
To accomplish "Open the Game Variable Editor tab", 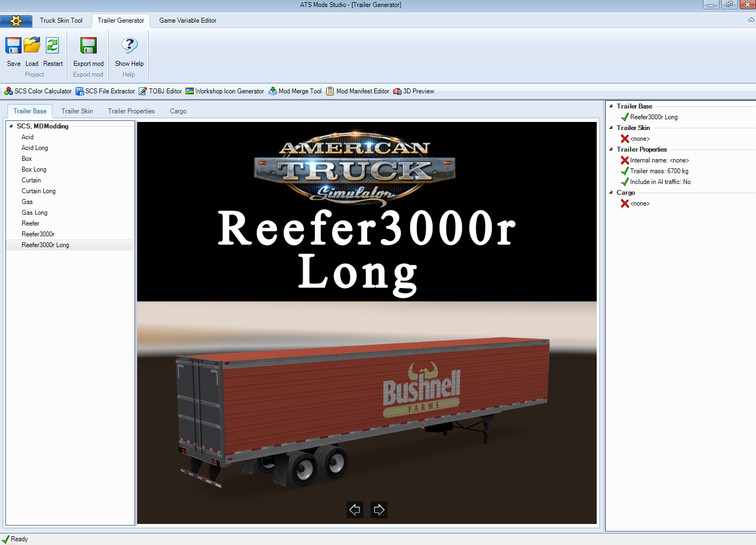I will 188,21.
